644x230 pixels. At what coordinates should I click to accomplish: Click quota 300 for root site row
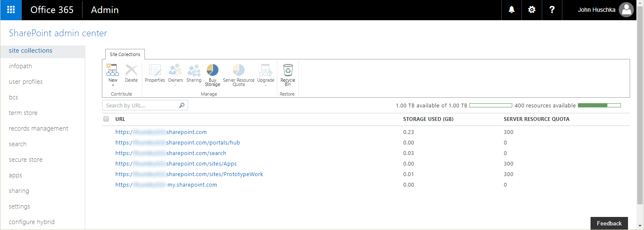508,132
